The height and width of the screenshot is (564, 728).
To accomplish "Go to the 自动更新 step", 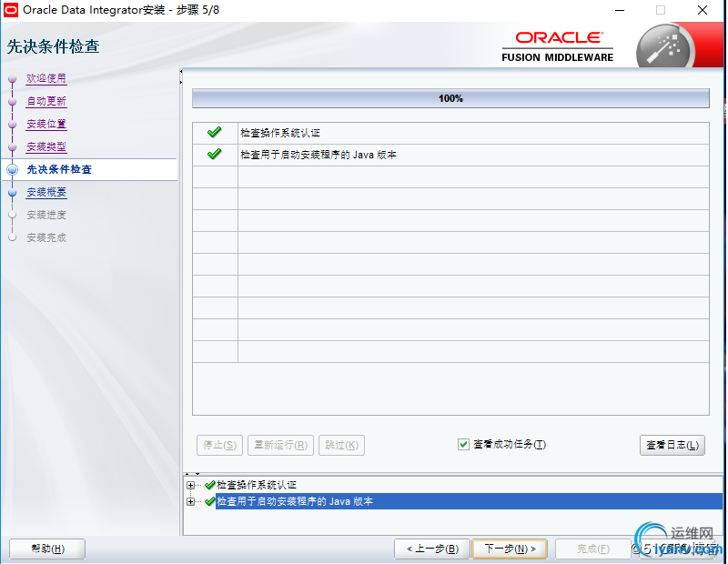I will tap(46, 101).
